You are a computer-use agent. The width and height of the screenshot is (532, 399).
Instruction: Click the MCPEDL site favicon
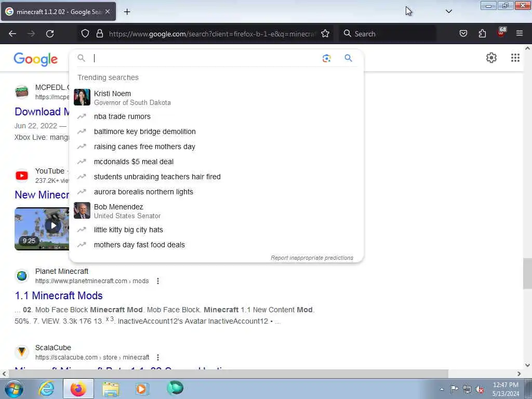coord(22,92)
